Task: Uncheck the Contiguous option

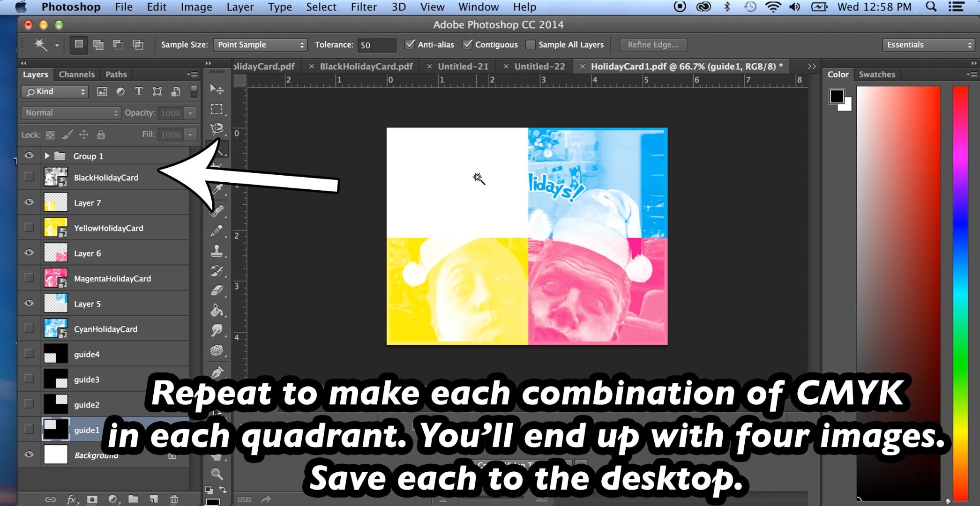Action: pos(467,45)
